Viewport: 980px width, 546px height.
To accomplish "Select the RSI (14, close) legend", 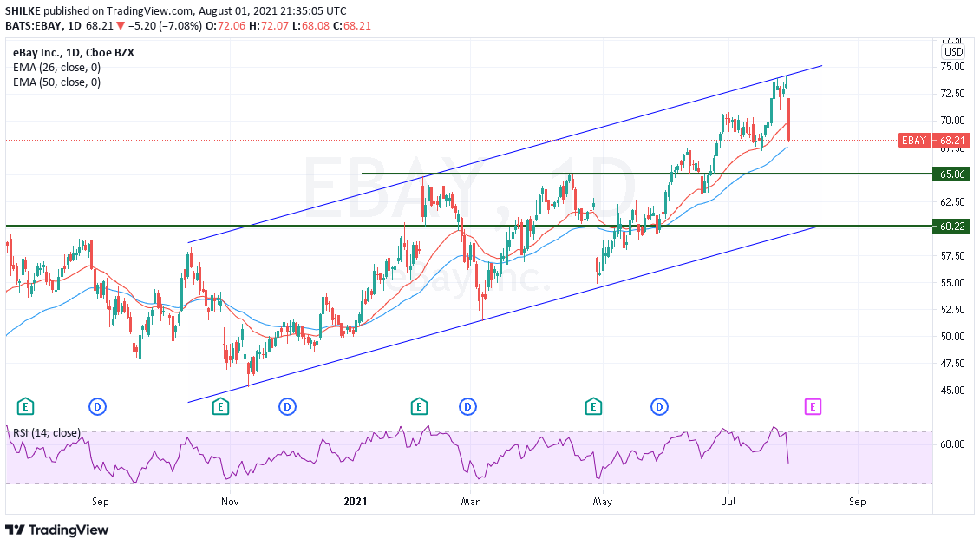I will pos(47,432).
